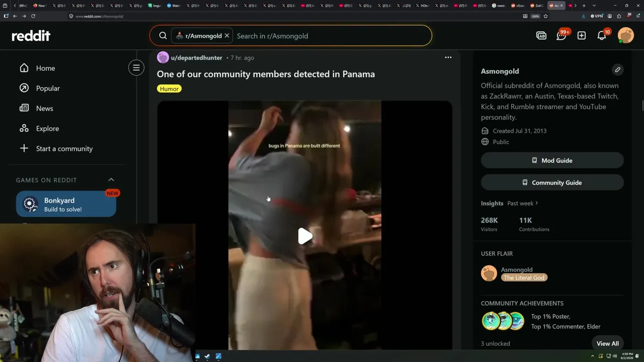
Task: Bookmark this page with the star icon
Action: pos(545,16)
